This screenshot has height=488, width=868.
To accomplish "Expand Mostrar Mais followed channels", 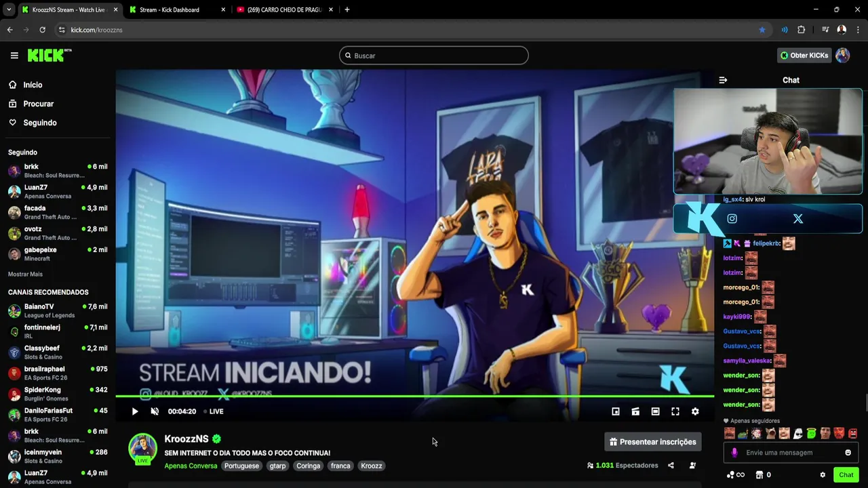I will [x=25, y=274].
